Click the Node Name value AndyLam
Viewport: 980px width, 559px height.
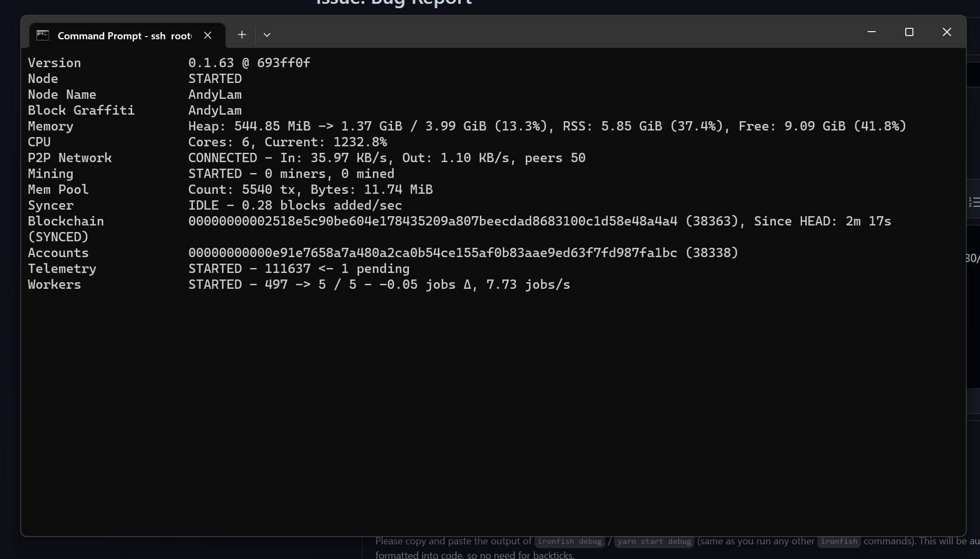[215, 94]
